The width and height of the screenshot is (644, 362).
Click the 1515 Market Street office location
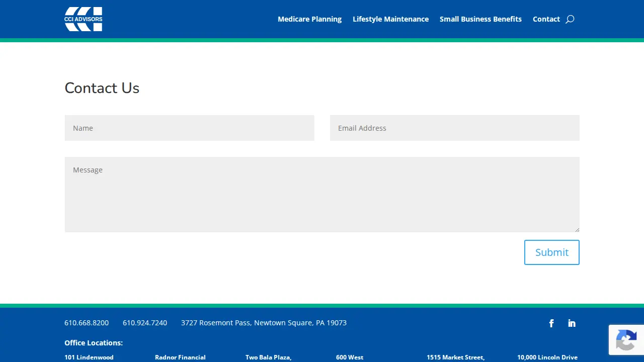click(456, 357)
